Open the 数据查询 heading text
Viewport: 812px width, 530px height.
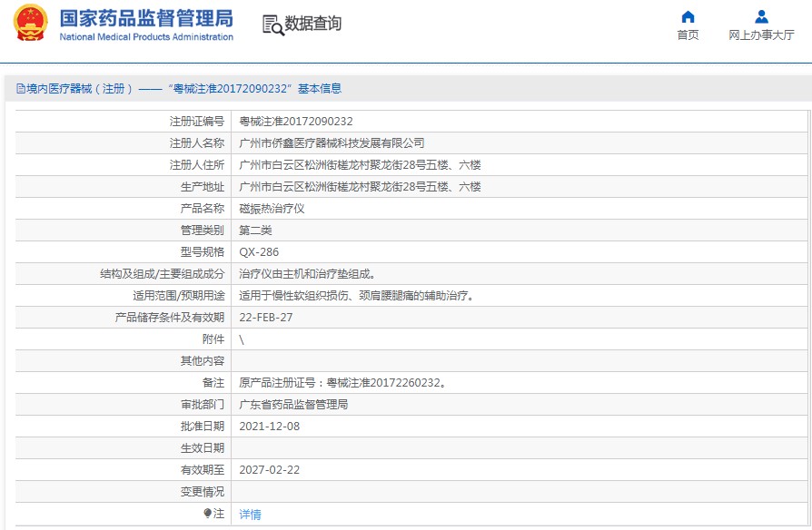[313, 25]
